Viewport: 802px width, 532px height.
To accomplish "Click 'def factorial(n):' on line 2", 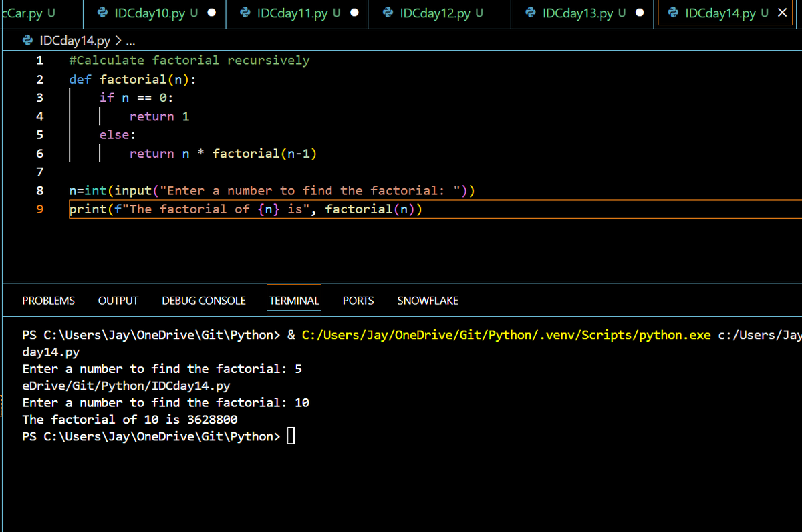I will [133, 79].
